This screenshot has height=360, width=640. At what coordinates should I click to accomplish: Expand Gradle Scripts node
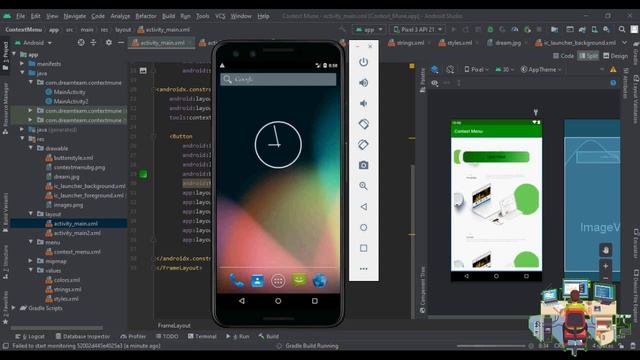14,308
